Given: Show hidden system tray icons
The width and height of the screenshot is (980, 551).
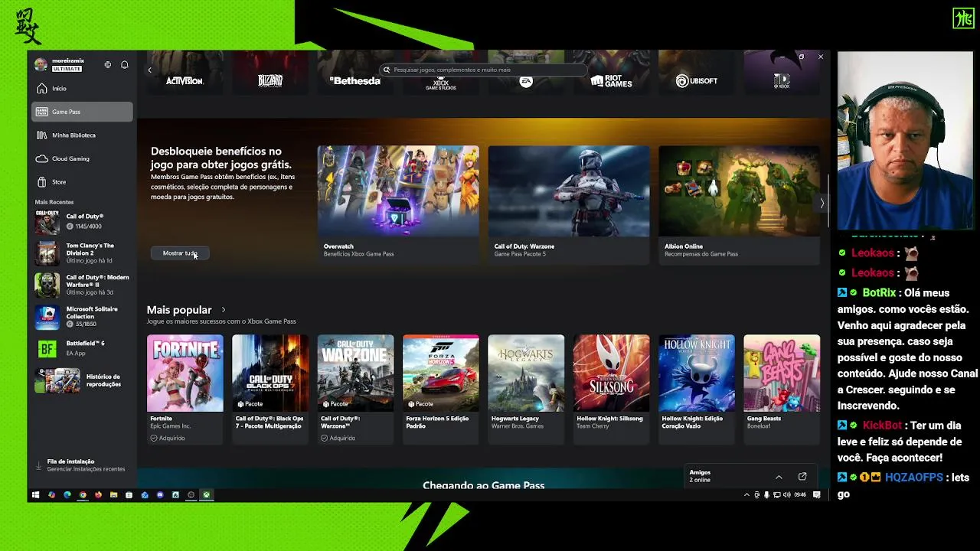Looking at the screenshot, I should coord(747,495).
